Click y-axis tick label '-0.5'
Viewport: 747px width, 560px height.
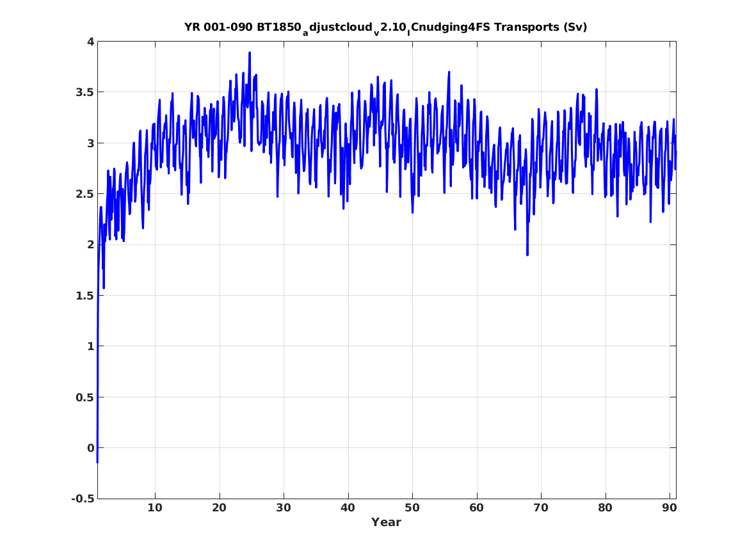pyautogui.click(x=83, y=499)
